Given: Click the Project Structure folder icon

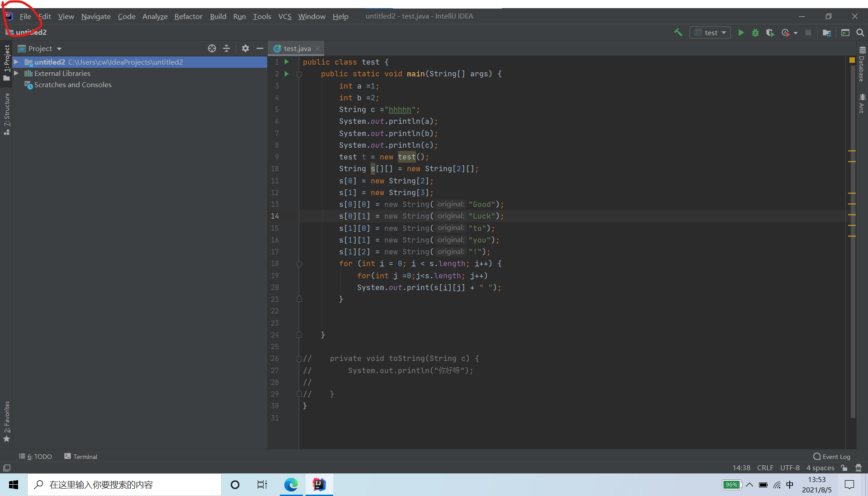Looking at the screenshot, I should (x=826, y=33).
